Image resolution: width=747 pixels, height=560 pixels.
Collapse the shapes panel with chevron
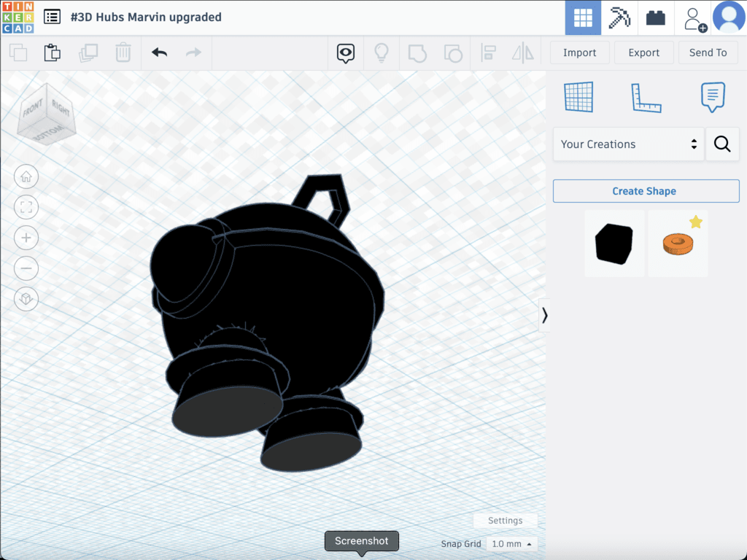[x=544, y=315]
